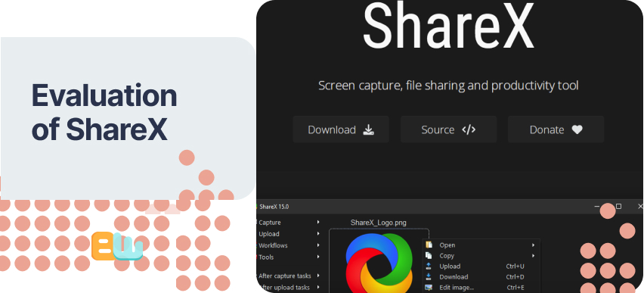Screen dimensions: 644x293
Task: Expand the Copy submenu arrow in context menu
Action: coord(534,256)
